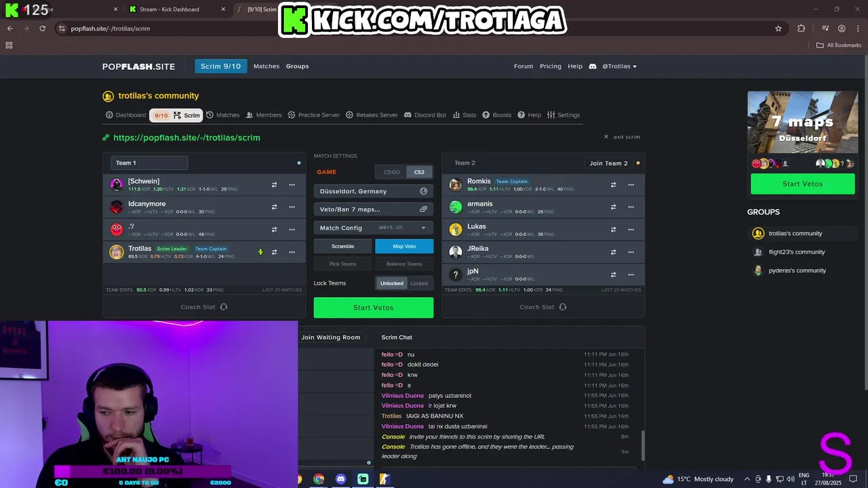The height and width of the screenshot is (488, 868).
Task: Open the Matches top navigation item
Action: click(x=267, y=66)
